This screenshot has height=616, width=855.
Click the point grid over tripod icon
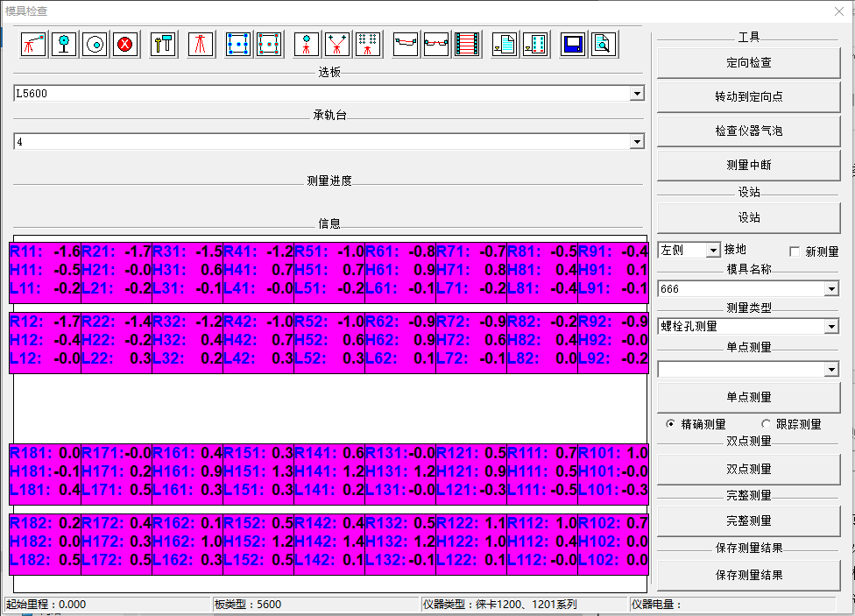[x=368, y=44]
